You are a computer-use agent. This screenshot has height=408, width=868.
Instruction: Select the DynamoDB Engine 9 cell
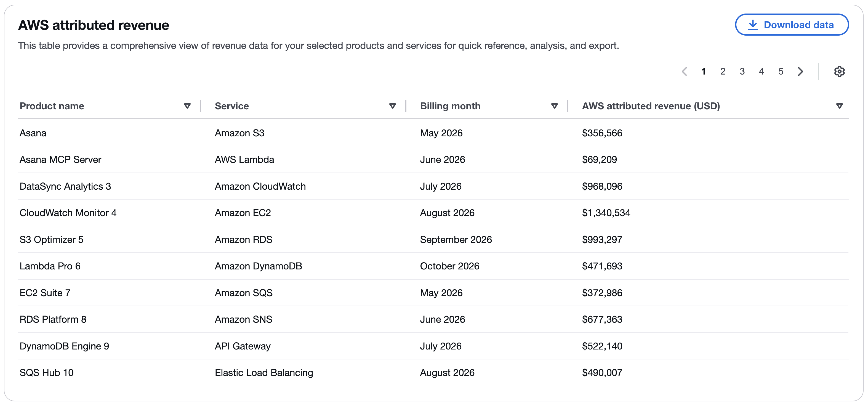[64, 346]
